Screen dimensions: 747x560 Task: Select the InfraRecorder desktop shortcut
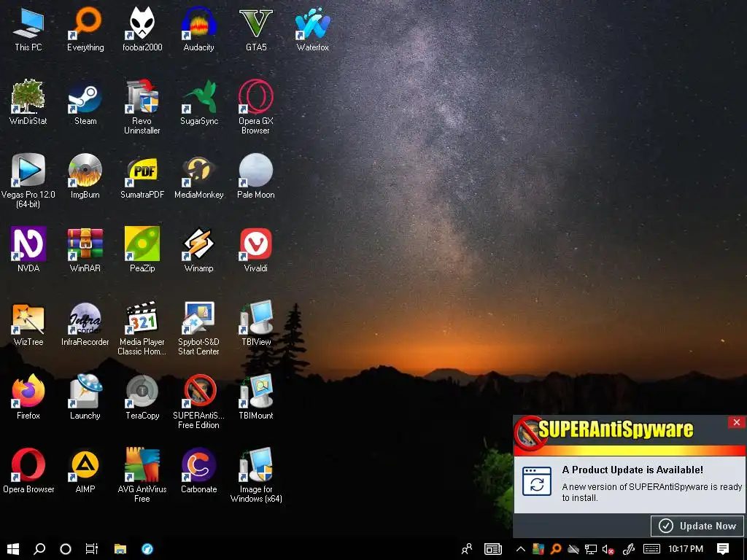click(x=85, y=323)
